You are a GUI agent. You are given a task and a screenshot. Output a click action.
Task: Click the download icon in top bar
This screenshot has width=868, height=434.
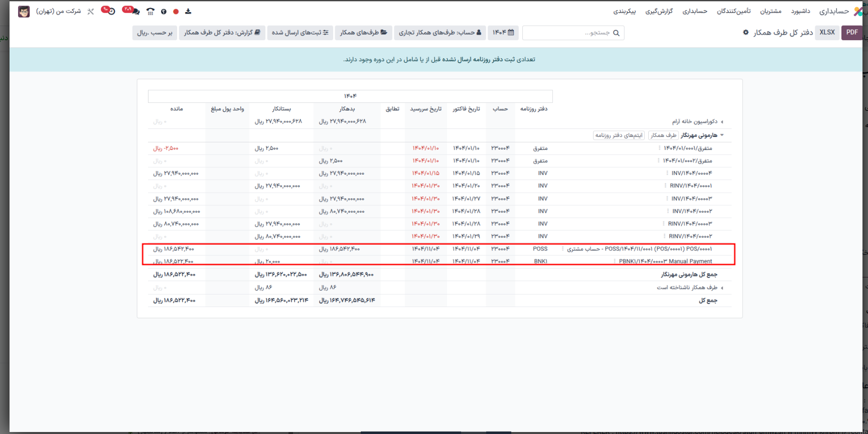coord(188,11)
